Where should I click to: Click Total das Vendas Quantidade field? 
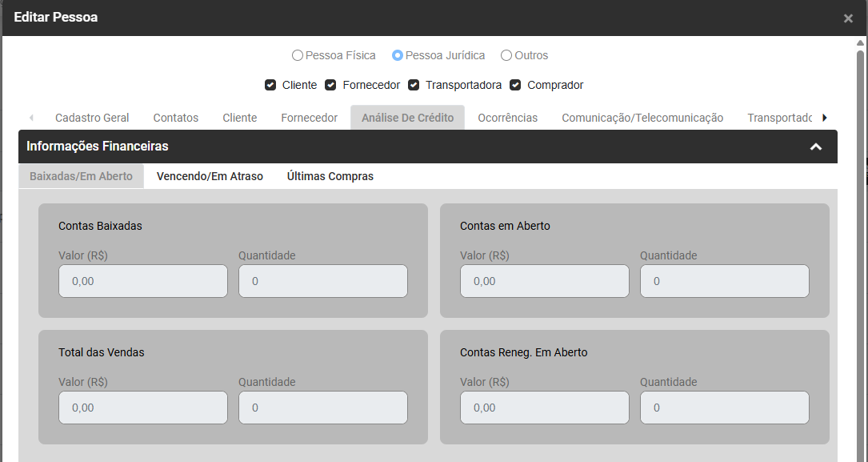(x=323, y=408)
